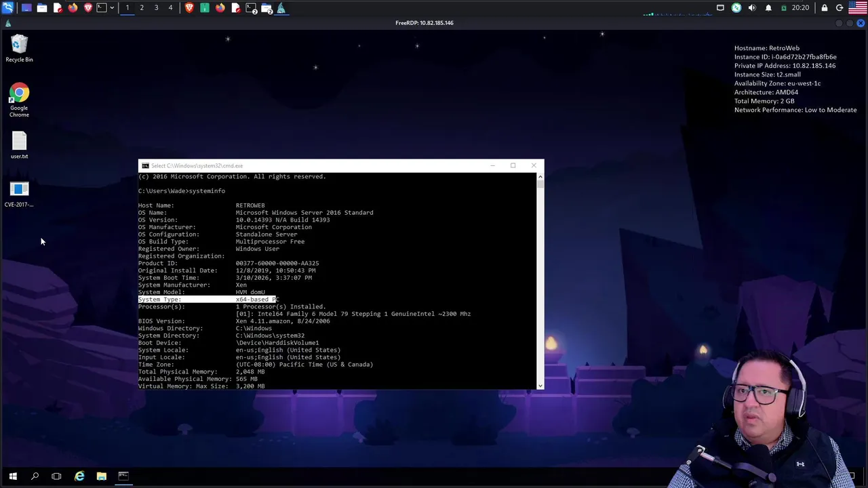Open File Explorer from Windows taskbar

point(101,476)
